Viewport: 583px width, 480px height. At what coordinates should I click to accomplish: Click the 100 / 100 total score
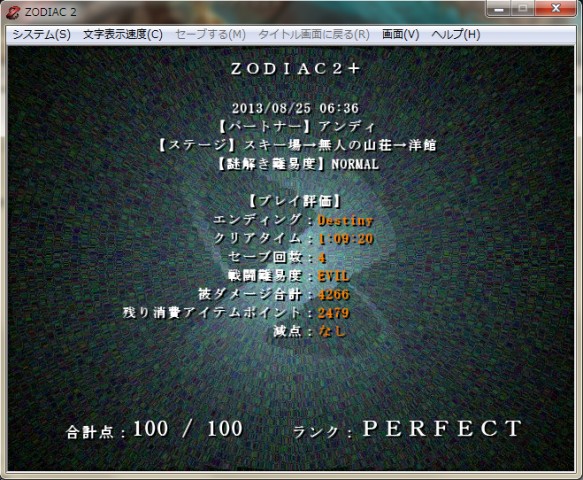(x=188, y=429)
